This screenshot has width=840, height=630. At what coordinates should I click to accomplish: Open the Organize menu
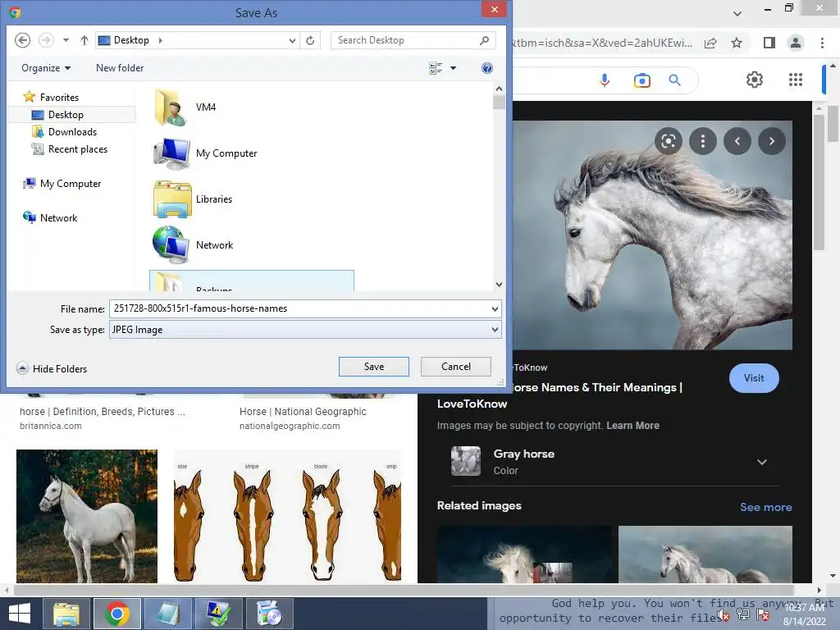tap(46, 68)
